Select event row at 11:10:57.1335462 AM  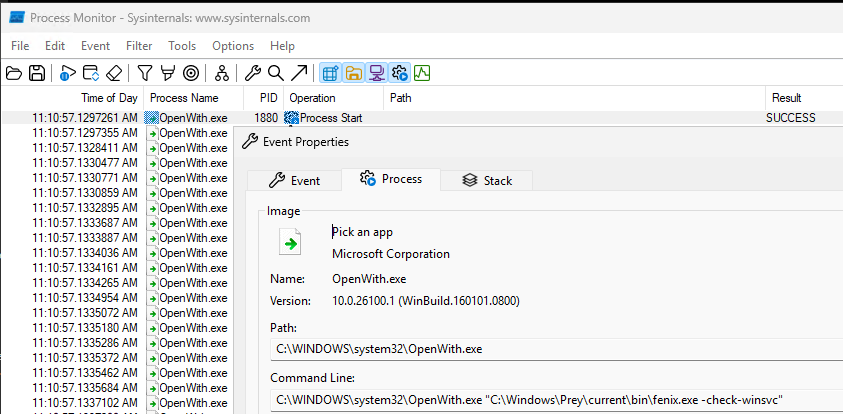[117, 373]
